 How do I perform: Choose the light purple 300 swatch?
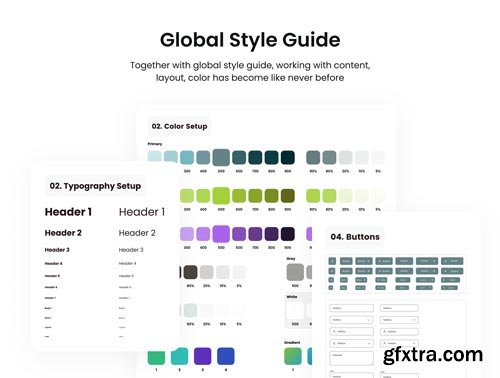point(187,234)
